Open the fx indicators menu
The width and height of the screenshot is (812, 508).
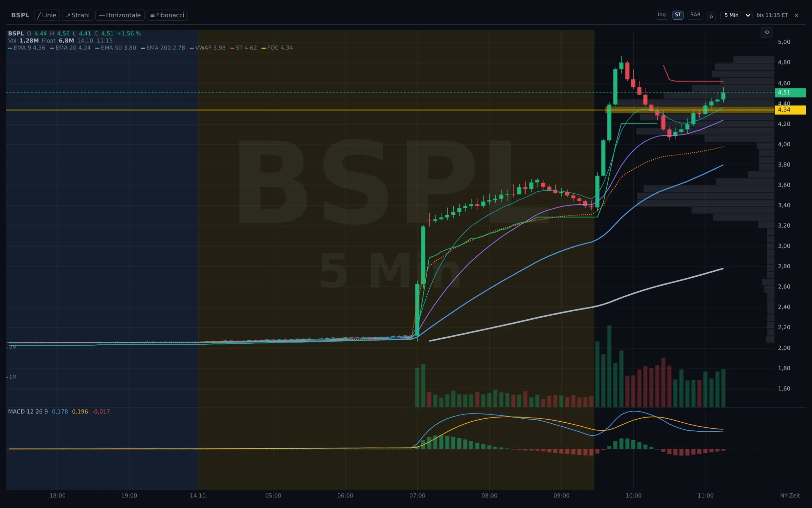712,16
